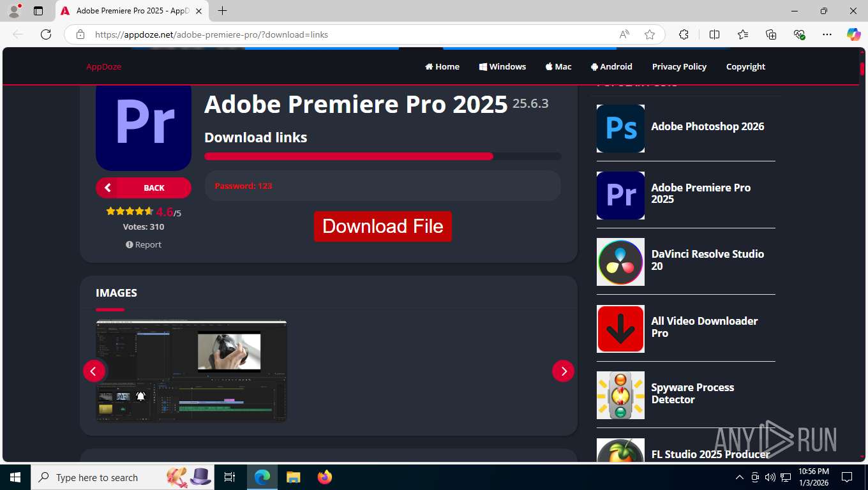The image size is (868, 490).
Task: Open the Copyright page
Action: [x=745, y=66]
